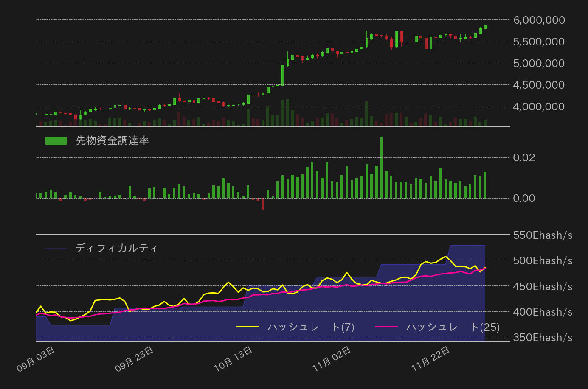588x389 pixels.
Task: Click the green 先物資金調達率 legend swatch
Action: [56, 141]
